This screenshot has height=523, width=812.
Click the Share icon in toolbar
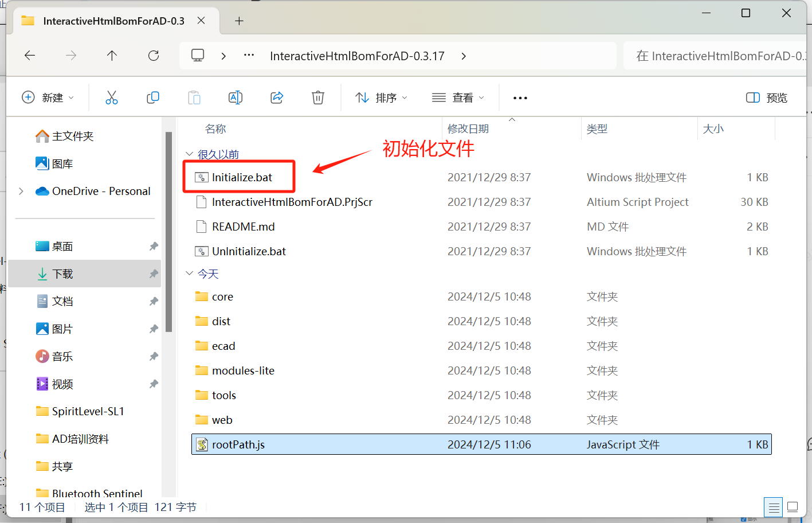pos(277,97)
